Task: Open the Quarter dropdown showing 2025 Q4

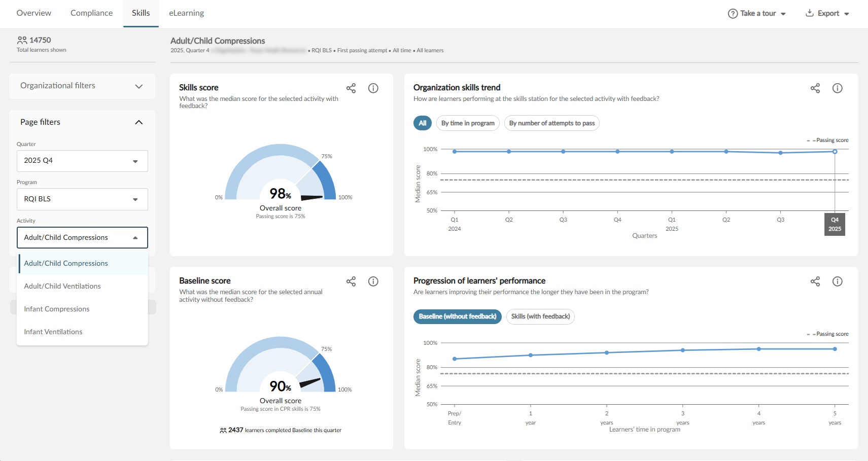Action: [82, 161]
